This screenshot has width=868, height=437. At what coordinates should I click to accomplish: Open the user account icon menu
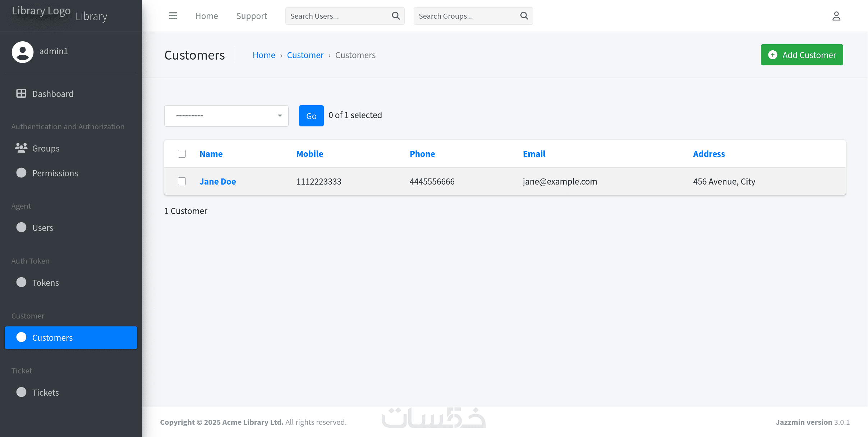coord(836,16)
